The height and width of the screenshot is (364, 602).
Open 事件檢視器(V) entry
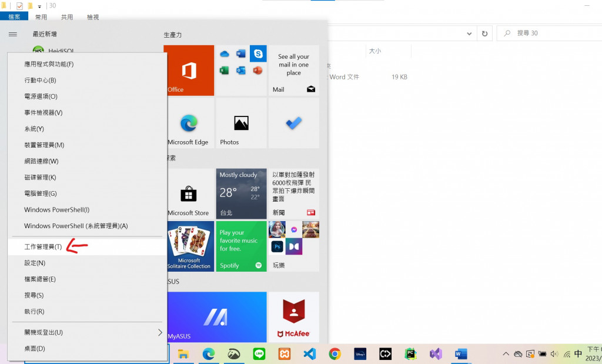(x=87, y=112)
